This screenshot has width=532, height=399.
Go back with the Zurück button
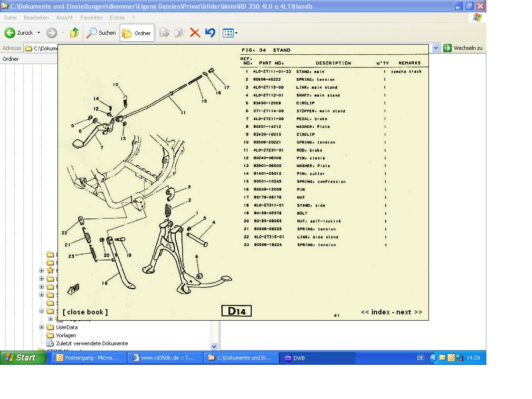click(19, 33)
